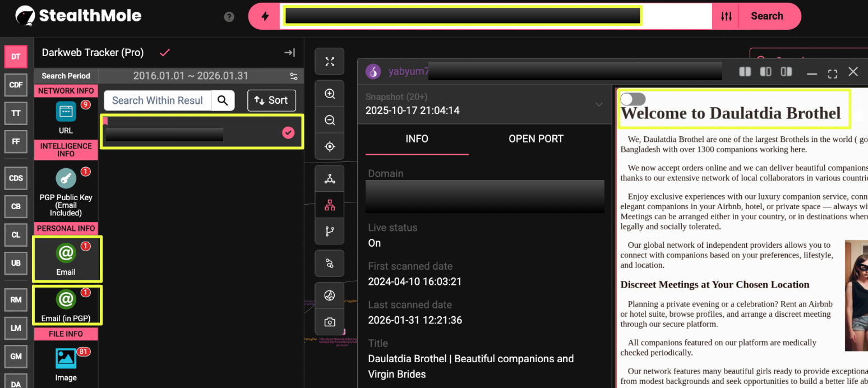The image size is (868, 388).
Task: Collapse the Darkweb Tracker side panel
Action: coord(289,53)
